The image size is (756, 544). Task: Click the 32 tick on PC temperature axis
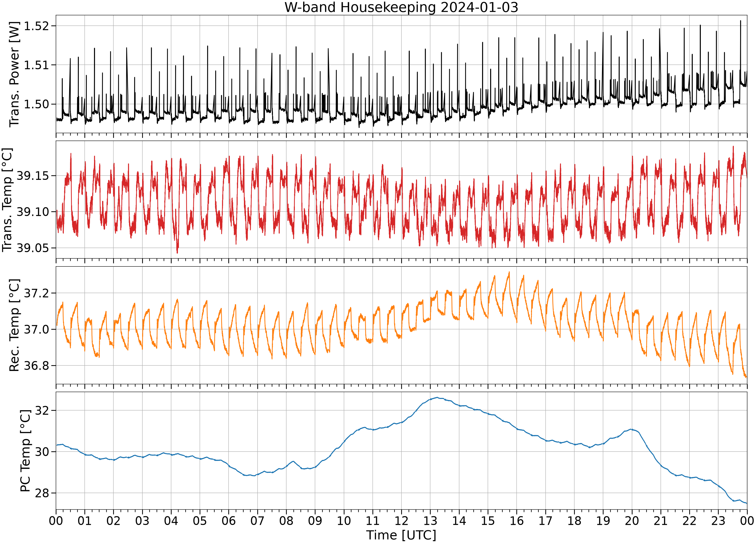(42, 411)
